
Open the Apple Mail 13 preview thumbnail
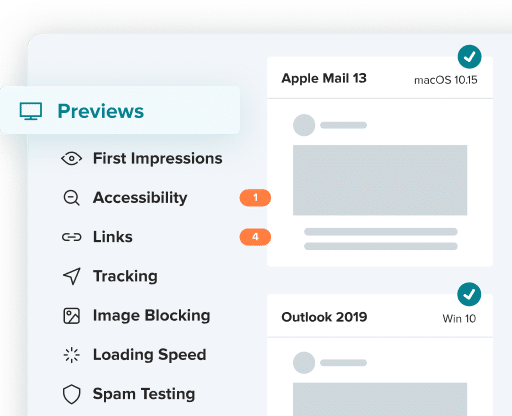pyautogui.click(x=380, y=182)
